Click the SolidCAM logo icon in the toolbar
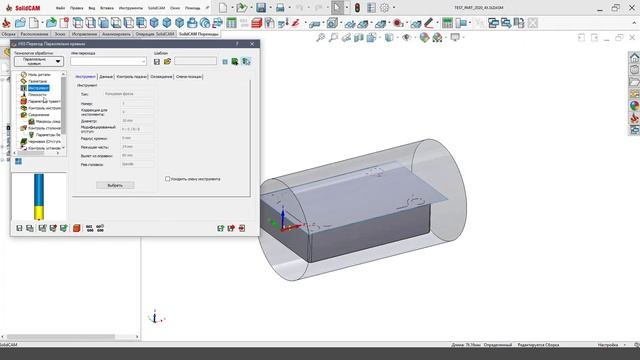The height and width of the screenshot is (360, 640). (7, 23)
